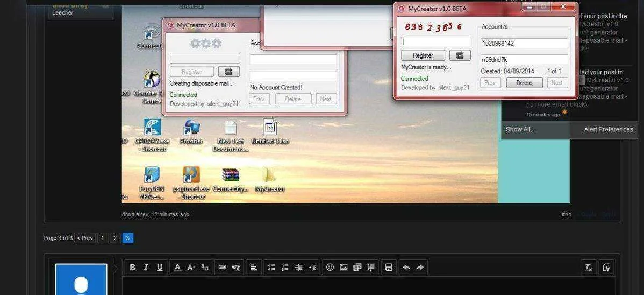Open Show All... alerts link
The height and width of the screenshot is (295, 644).
tap(520, 129)
